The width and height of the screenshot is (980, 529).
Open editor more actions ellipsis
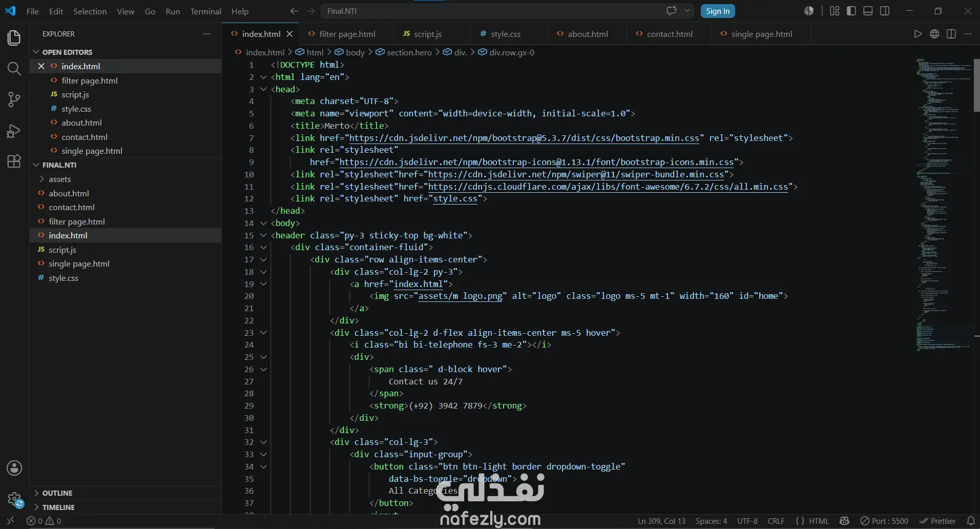click(968, 34)
